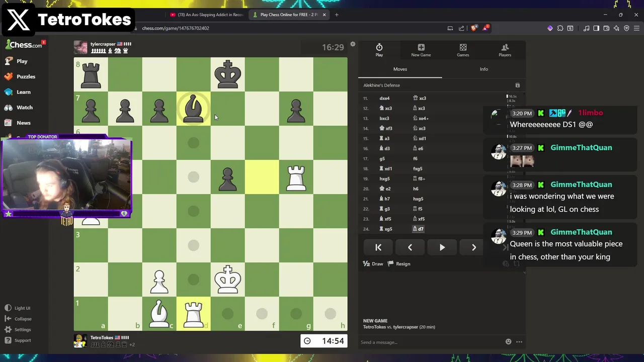This screenshot has height=362, width=644.
Task: Select the white rook on d1
Action: (193, 314)
